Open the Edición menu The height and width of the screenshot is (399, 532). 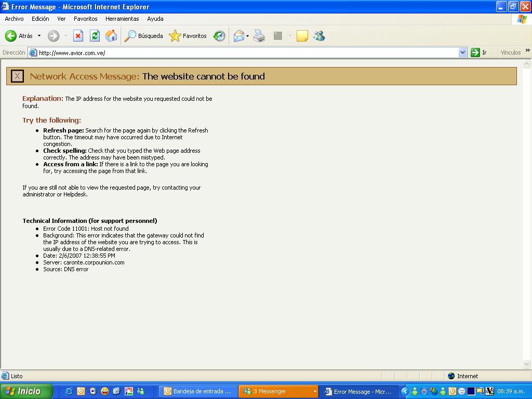pos(41,19)
